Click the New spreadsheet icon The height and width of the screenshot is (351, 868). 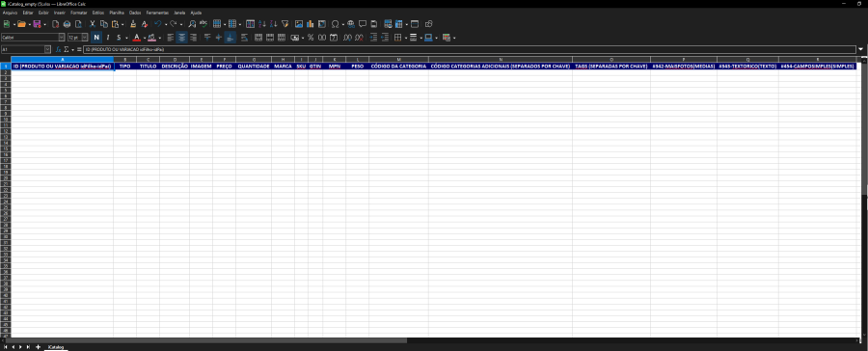[x=7, y=24]
